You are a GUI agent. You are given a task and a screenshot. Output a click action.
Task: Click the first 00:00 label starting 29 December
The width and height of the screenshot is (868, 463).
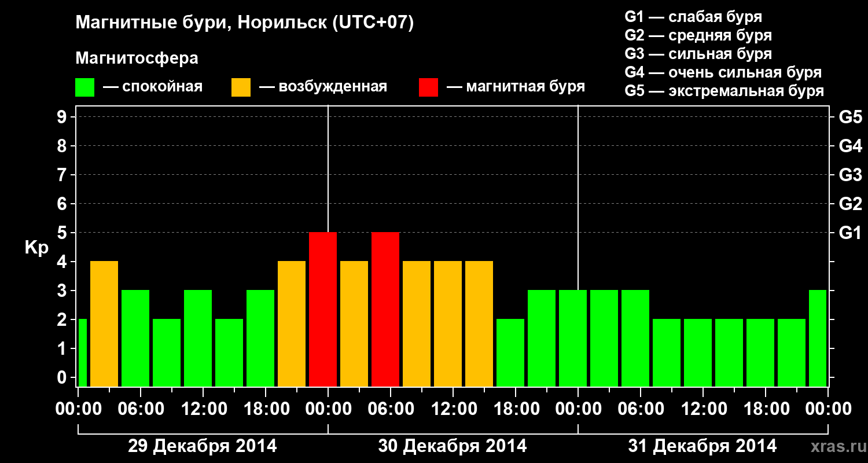(78, 409)
